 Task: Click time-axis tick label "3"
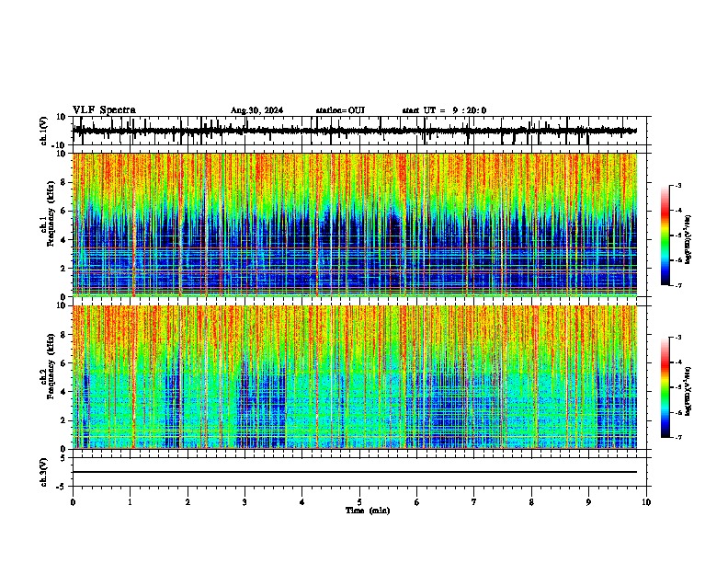pyautogui.click(x=245, y=502)
